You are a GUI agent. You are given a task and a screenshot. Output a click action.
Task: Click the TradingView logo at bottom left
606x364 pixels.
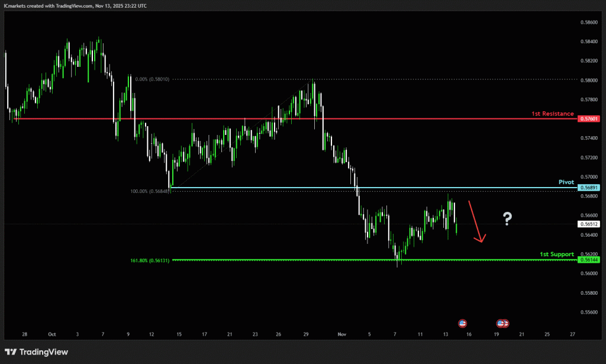click(x=37, y=352)
